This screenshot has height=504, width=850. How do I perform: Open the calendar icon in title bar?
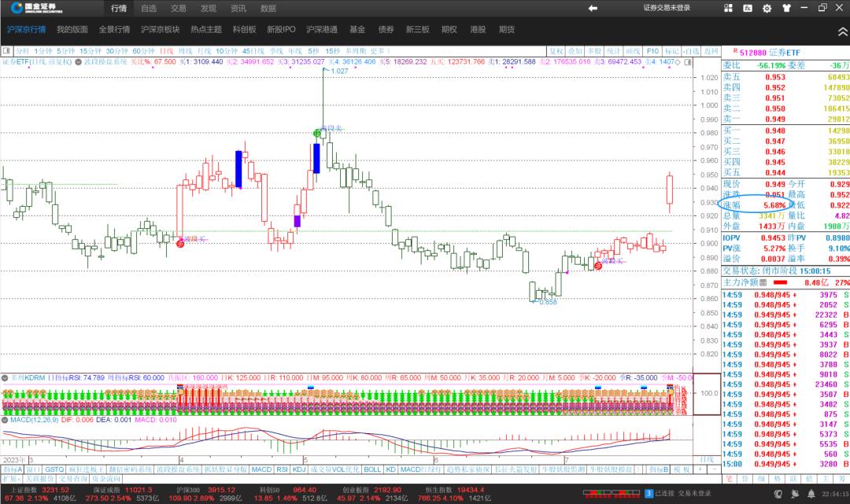tap(748, 8)
